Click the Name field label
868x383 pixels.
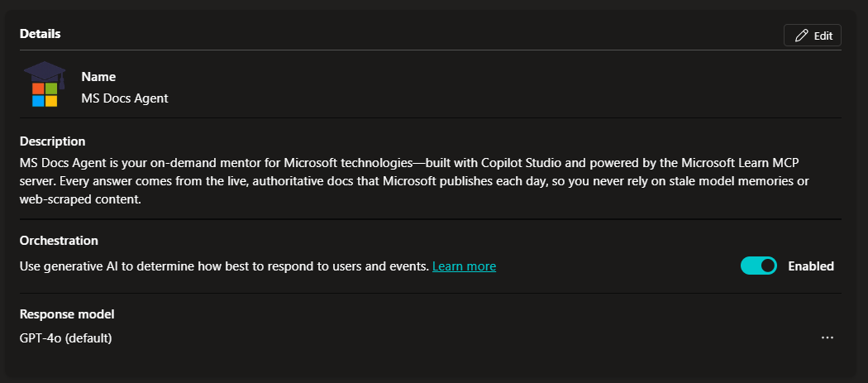click(98, 77)
